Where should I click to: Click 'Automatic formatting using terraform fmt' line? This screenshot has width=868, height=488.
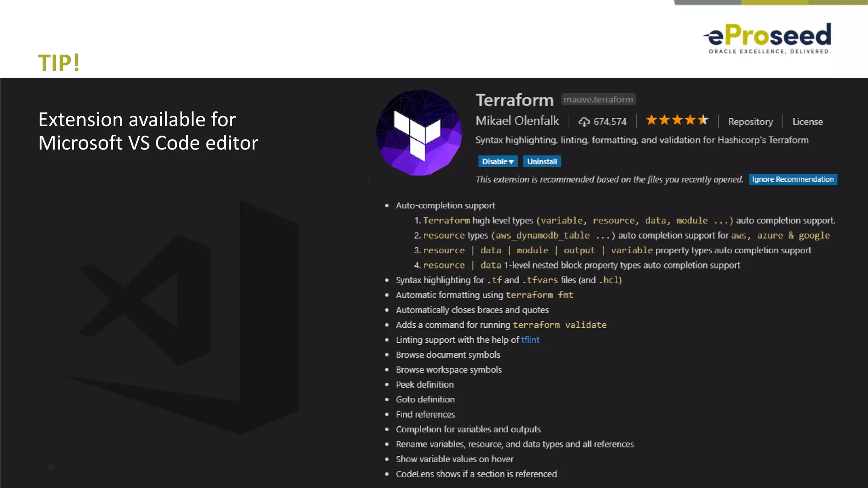[x=484, y=295]
